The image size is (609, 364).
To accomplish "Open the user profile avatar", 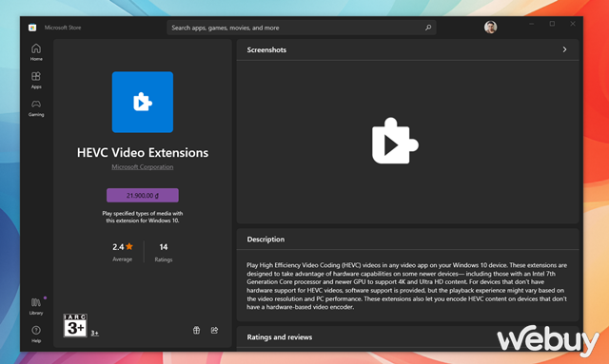I will [491, 28].
